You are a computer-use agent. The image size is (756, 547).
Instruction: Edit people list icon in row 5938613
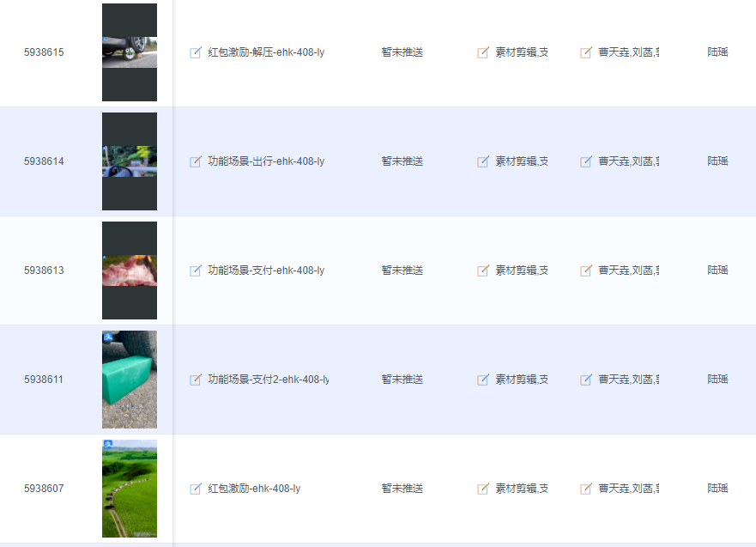tap(586, 270)
